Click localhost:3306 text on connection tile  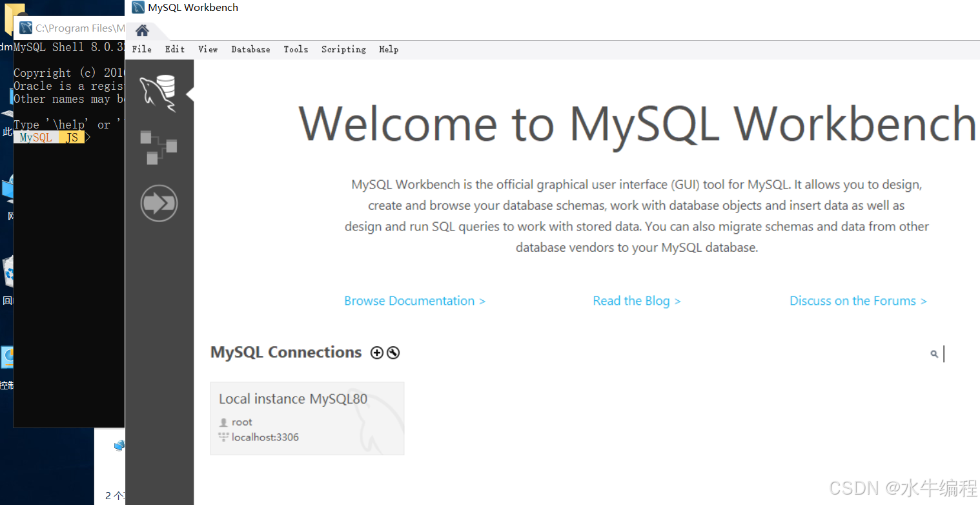(x=265, y=437)
